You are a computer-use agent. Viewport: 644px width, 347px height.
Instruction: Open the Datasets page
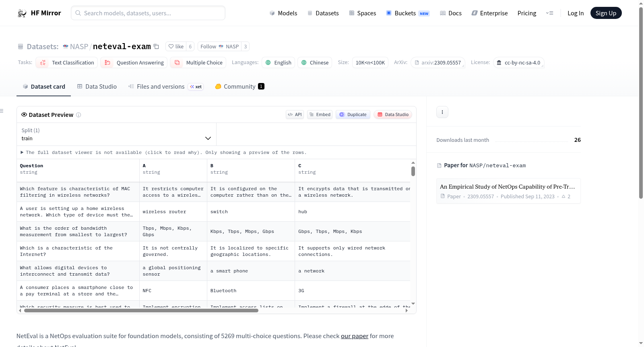pyautogui.click(x=323, y=13)
